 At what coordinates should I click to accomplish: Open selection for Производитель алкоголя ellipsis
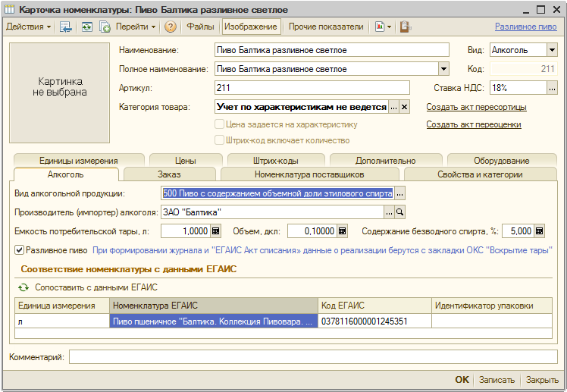click(389, 212)
